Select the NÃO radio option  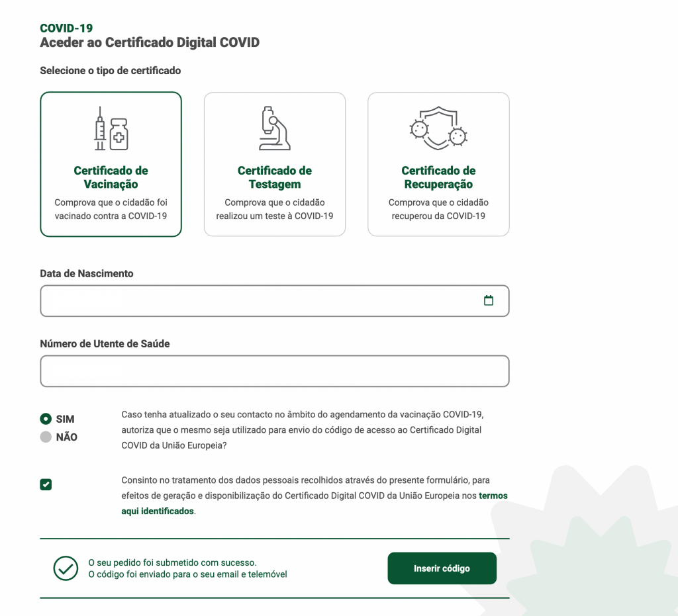46,437
